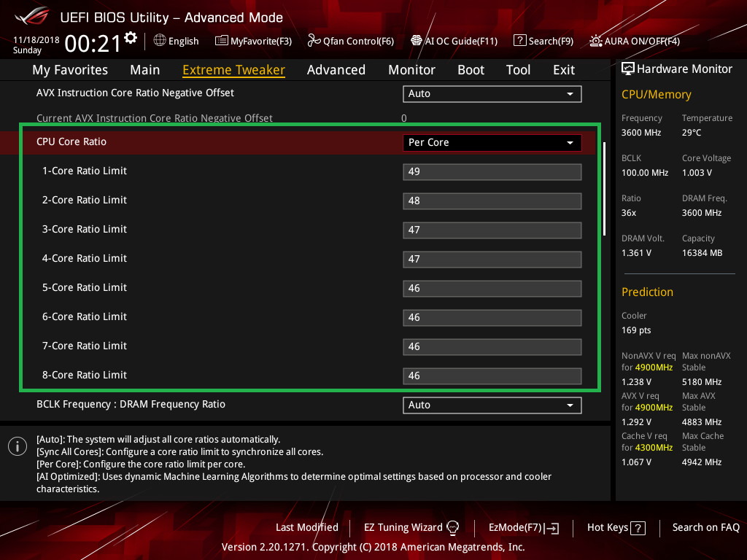Launch AI OC Guide(F11)
This screenshot has height=560, width=747.
454,41
